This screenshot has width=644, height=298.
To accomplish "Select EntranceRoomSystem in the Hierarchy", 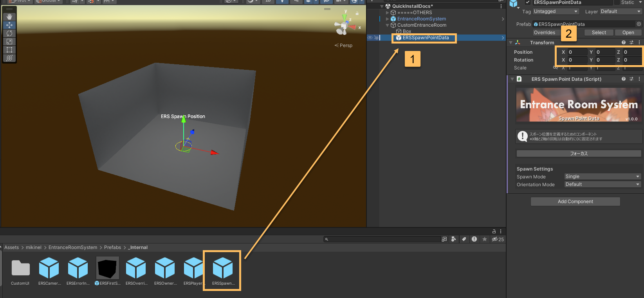I will coord(421,19).
